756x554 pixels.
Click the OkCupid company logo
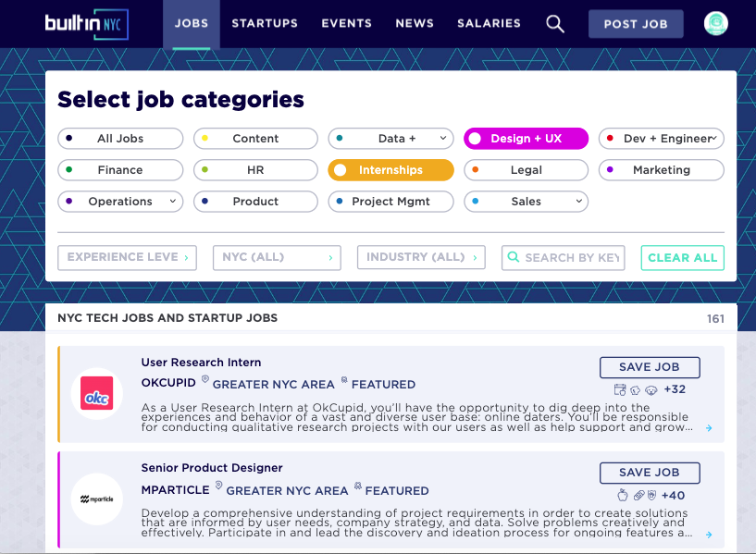tap(97, 394)
